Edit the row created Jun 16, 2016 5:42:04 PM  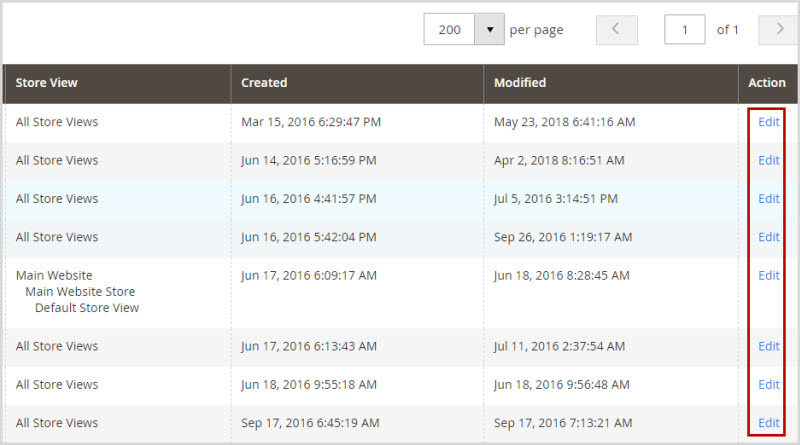pyautogui.click(x=768, y=237)
